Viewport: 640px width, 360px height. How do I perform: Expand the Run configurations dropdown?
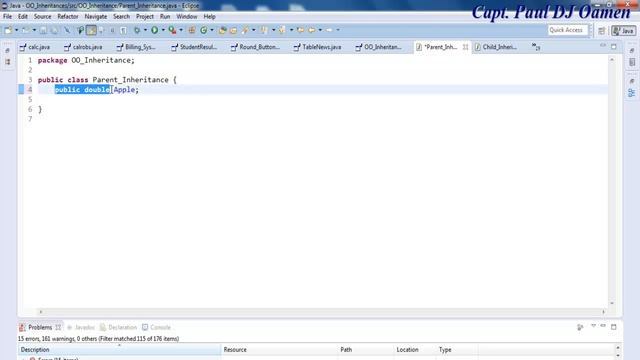(x=163, y=30)
